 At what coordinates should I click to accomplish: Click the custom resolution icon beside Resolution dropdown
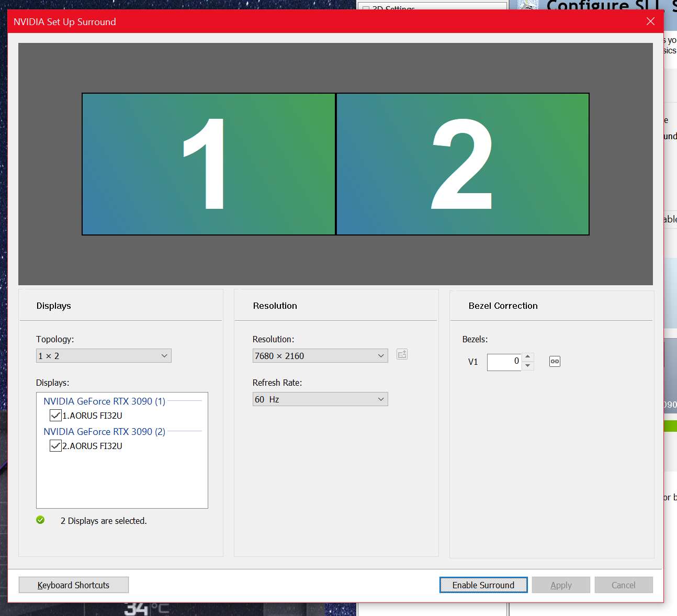tap(402, 354)
